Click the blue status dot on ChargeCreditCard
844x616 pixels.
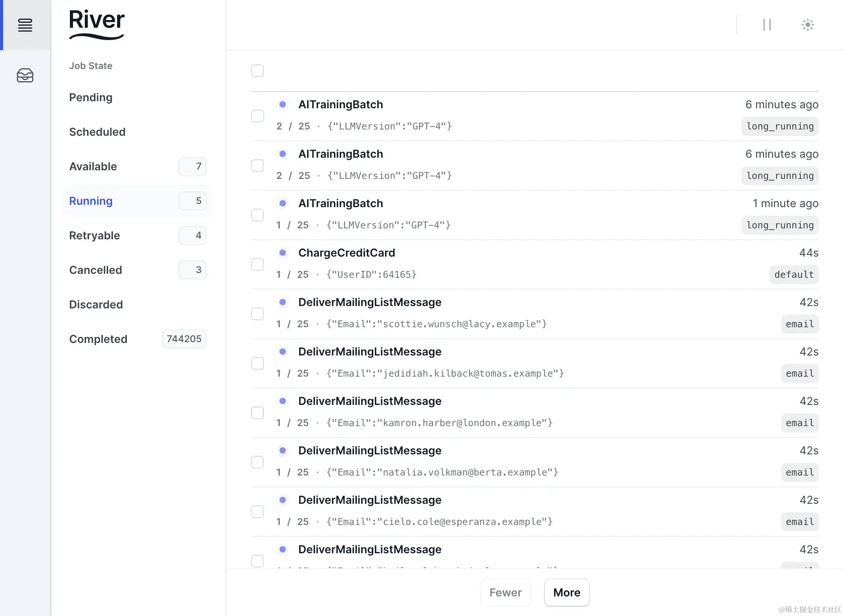point(283,253)
